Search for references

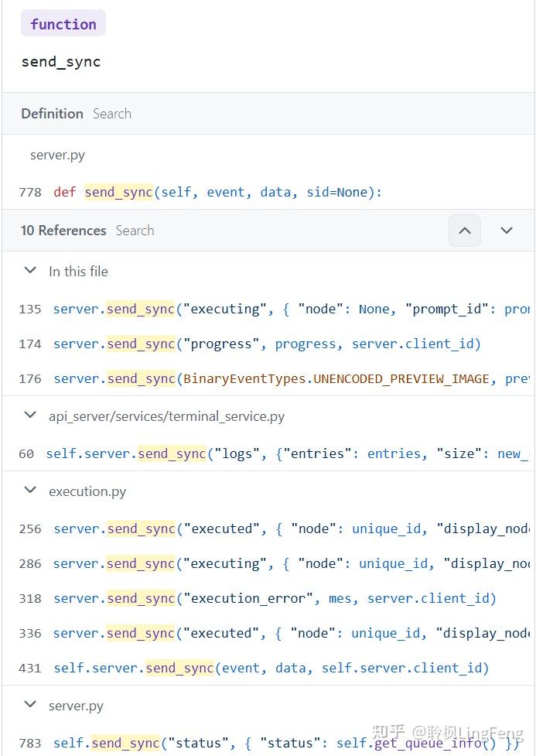click(x=135, y=231)
